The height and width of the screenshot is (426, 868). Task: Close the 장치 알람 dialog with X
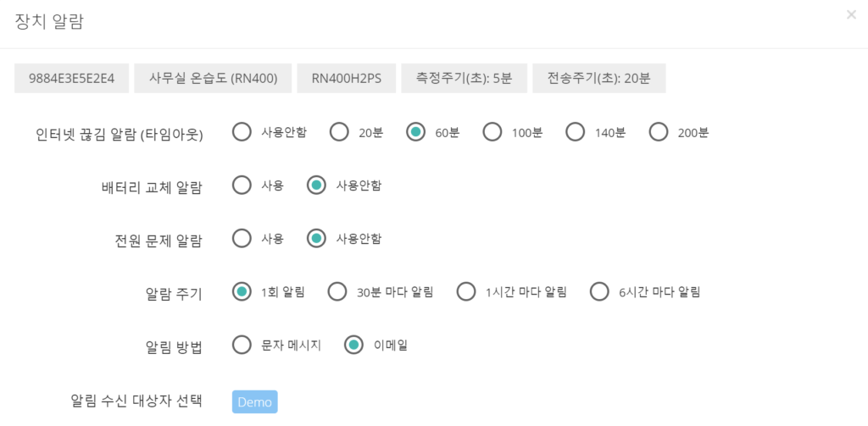click(x=851, y=15)
